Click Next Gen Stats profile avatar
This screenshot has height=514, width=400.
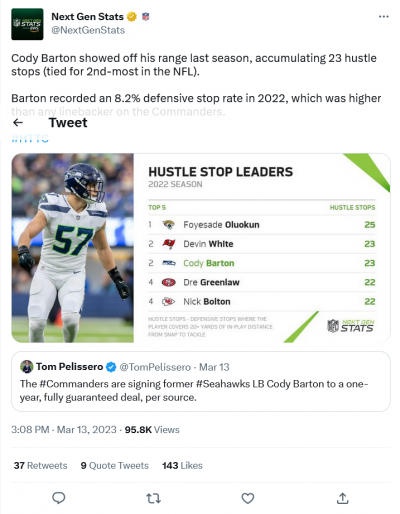(x=27, y=24)
